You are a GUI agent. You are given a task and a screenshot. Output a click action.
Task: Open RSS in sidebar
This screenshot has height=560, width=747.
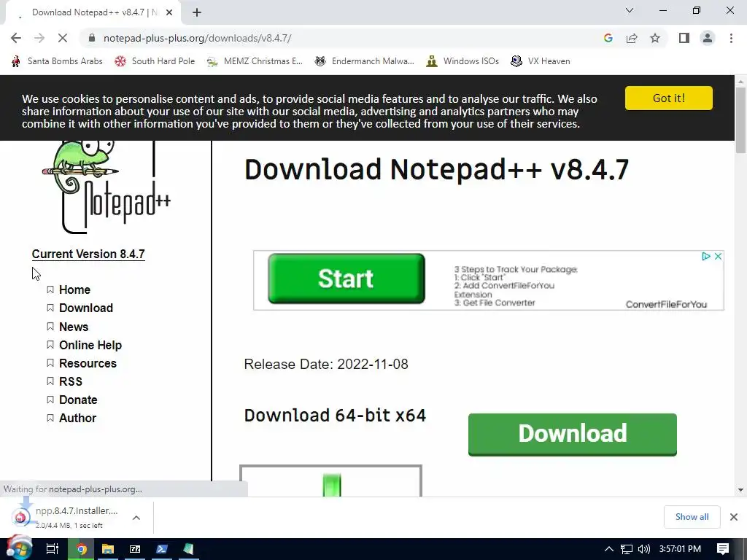pyautogui.click(x=71, y=381)
